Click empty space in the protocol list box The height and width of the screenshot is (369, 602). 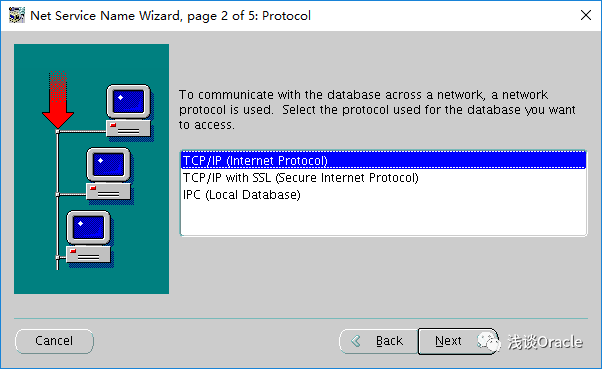(383, 219)
